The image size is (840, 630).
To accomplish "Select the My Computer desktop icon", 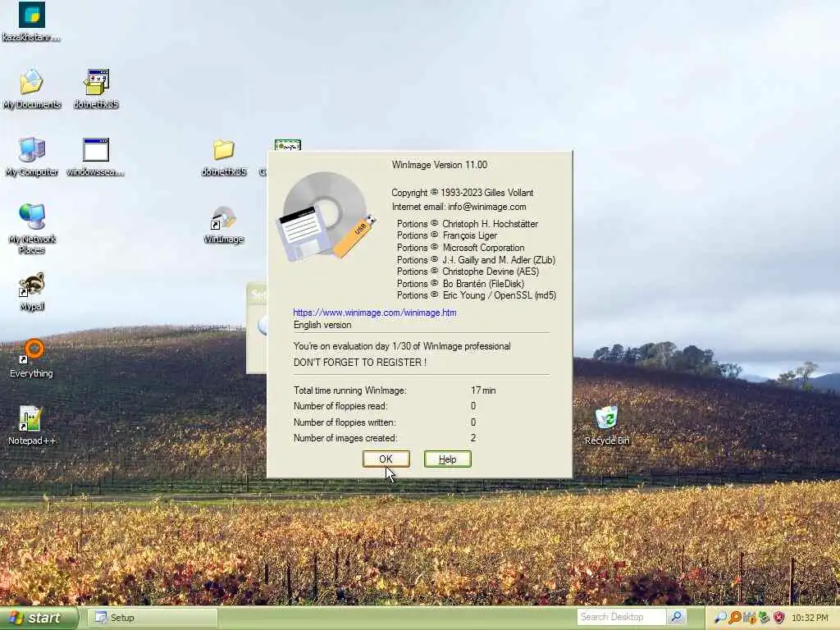I will point(32,157).
